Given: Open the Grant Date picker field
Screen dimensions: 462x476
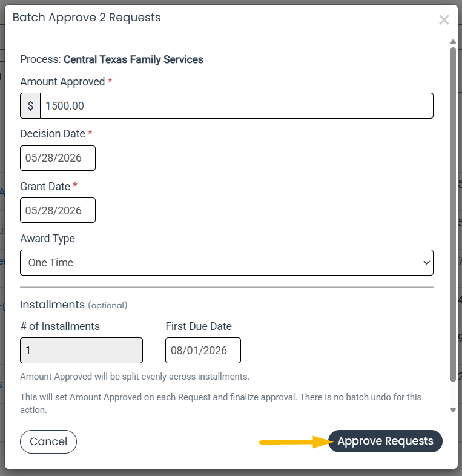Looking at the screenshot, I should click(58, 210).
